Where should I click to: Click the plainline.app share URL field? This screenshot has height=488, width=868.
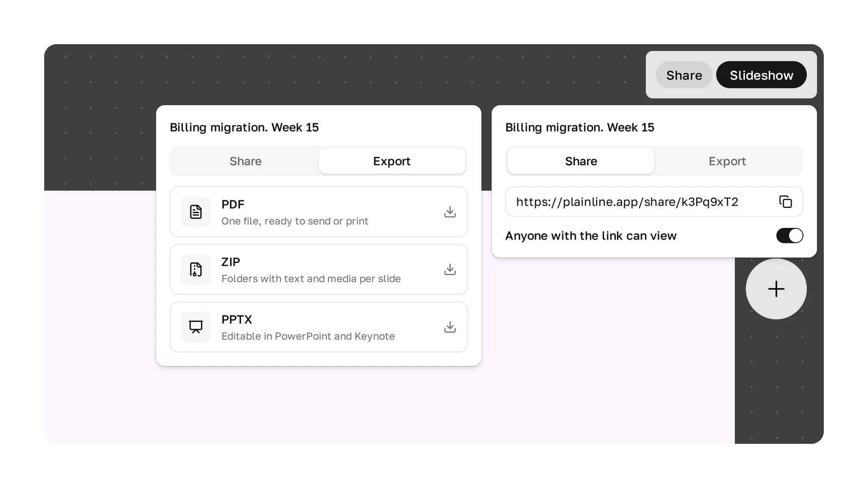pos(654,202)
